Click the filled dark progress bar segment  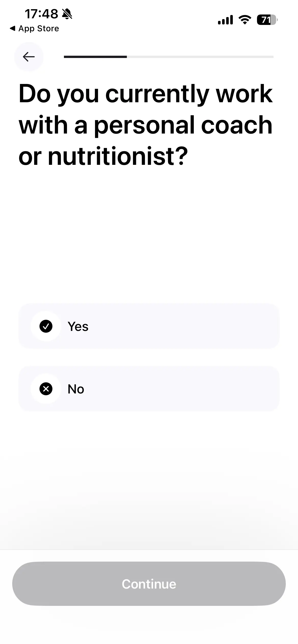(x=95, y=57)
